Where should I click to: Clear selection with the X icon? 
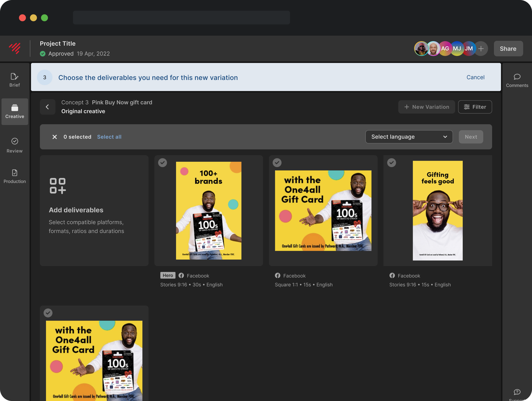pos(55,137)
